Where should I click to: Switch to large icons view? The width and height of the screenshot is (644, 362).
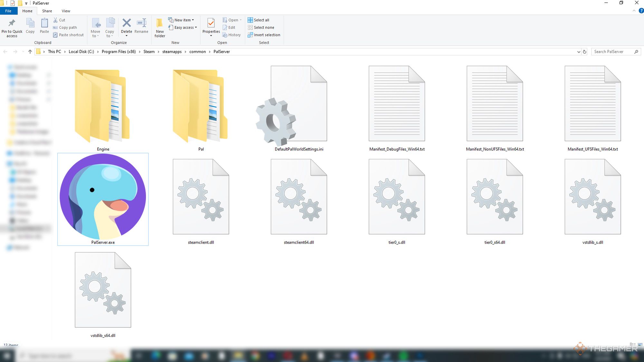click(640, 344)
